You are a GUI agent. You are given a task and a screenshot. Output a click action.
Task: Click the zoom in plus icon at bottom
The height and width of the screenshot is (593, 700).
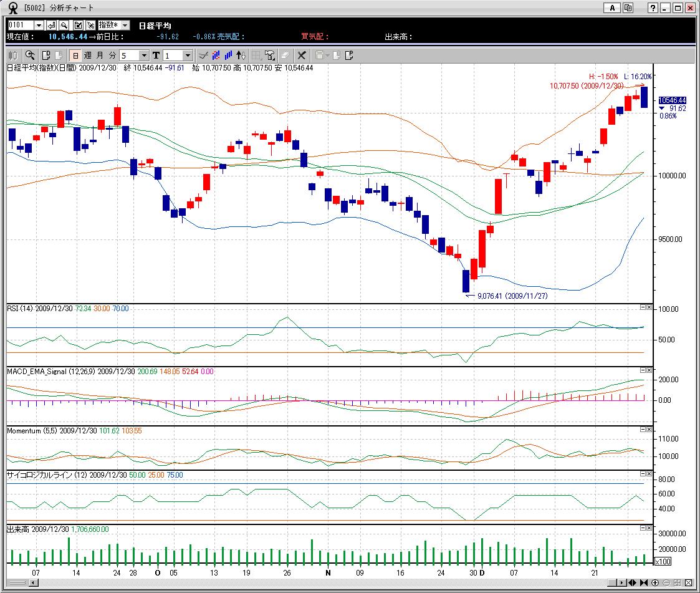[x=655, y=583]
